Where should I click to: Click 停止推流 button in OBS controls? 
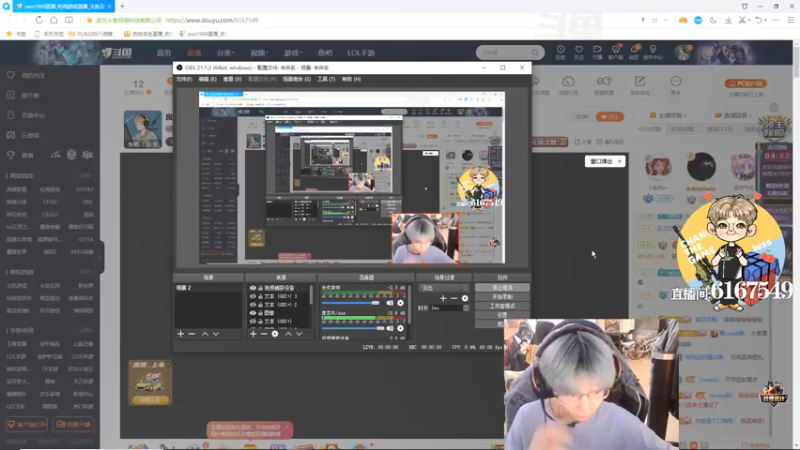pos(502,288)
